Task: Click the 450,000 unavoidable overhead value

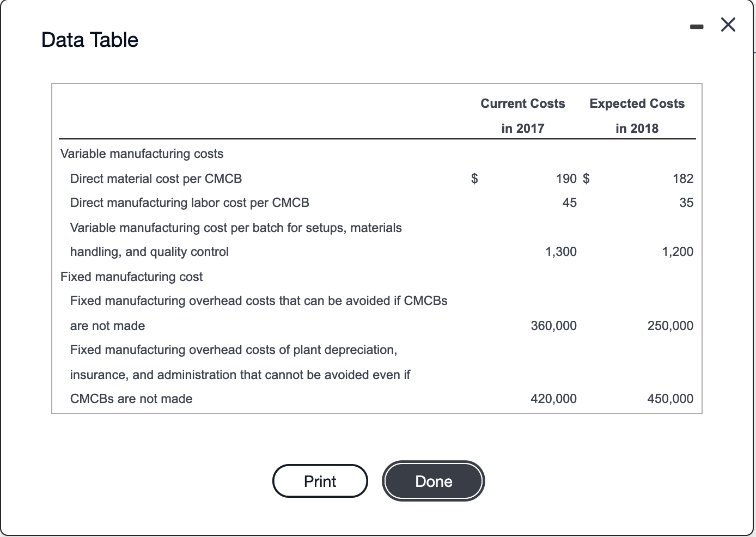Action: pos(670,399)
